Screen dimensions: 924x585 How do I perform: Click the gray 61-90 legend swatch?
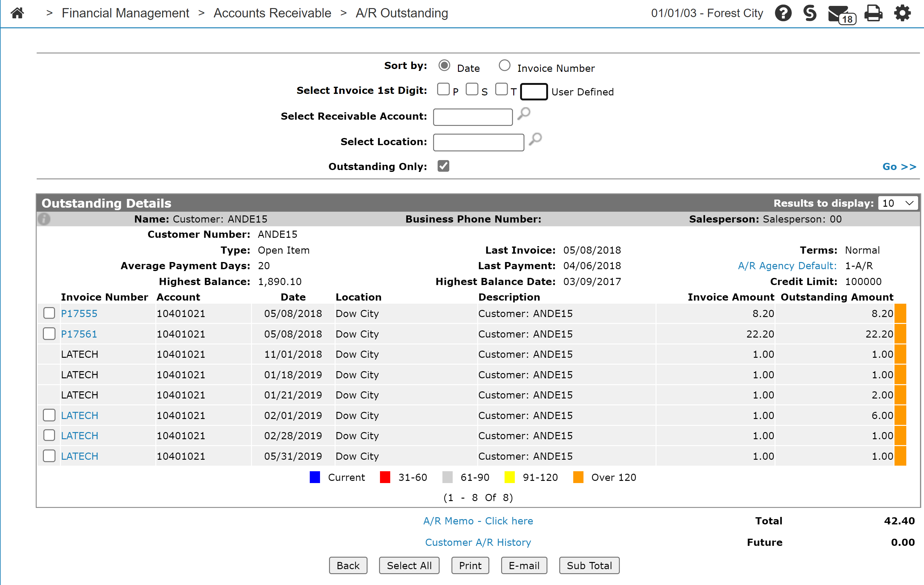click(x=447, y=477)
